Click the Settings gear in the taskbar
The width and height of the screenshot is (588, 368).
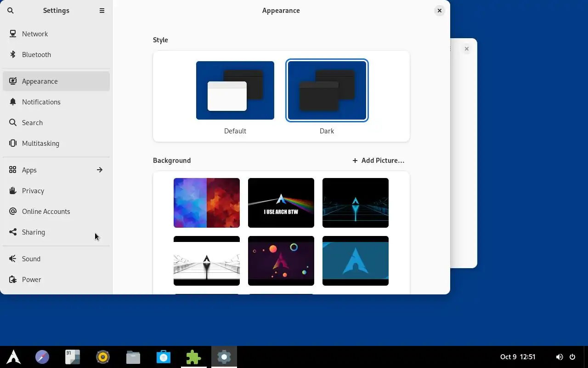[x=224, y=357]
